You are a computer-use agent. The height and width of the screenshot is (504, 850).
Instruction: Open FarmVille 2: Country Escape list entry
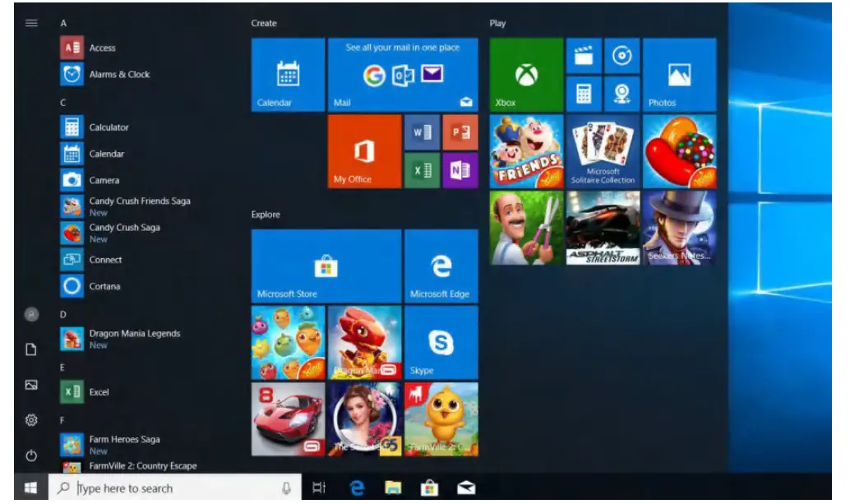click(x=128, y=466)
